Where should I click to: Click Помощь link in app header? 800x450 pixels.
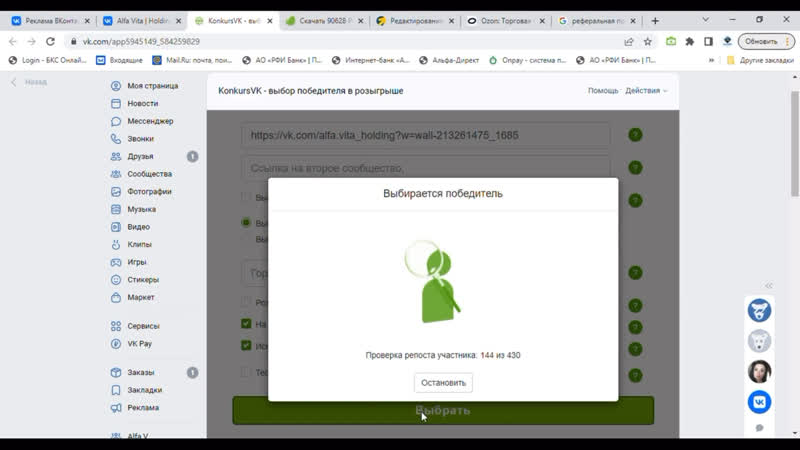(x=603, y=90)
